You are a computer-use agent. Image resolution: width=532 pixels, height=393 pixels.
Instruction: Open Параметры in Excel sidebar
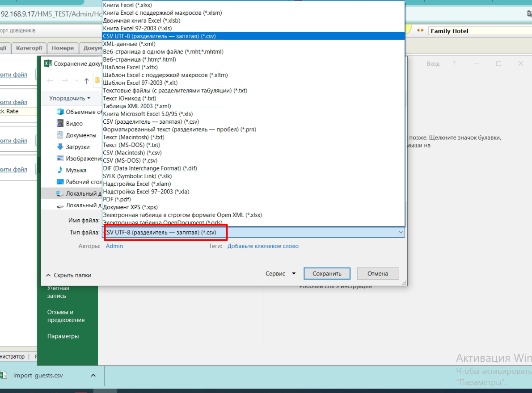point(63,336)
